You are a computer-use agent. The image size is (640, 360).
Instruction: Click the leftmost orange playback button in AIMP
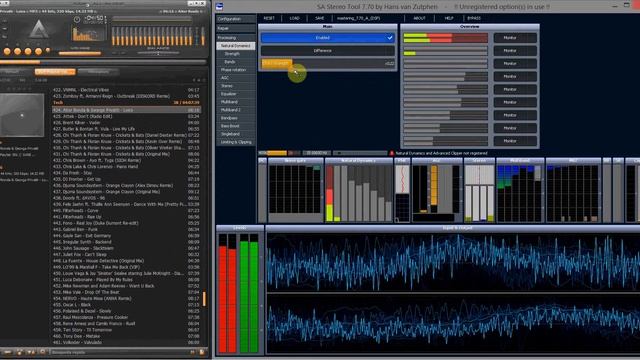click(7, 51)
